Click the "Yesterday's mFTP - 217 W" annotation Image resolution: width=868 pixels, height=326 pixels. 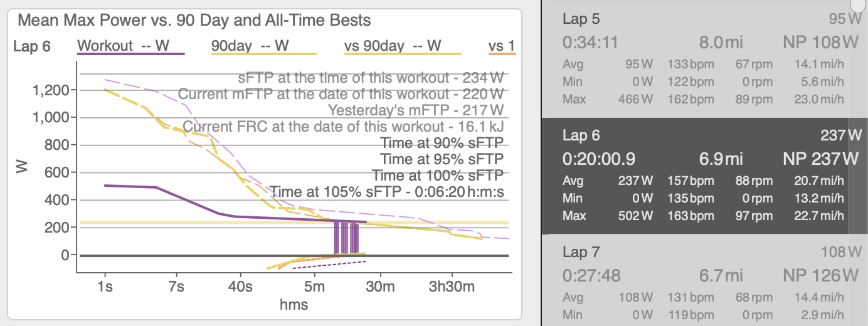pyautogui.click(x=416, y=110)
